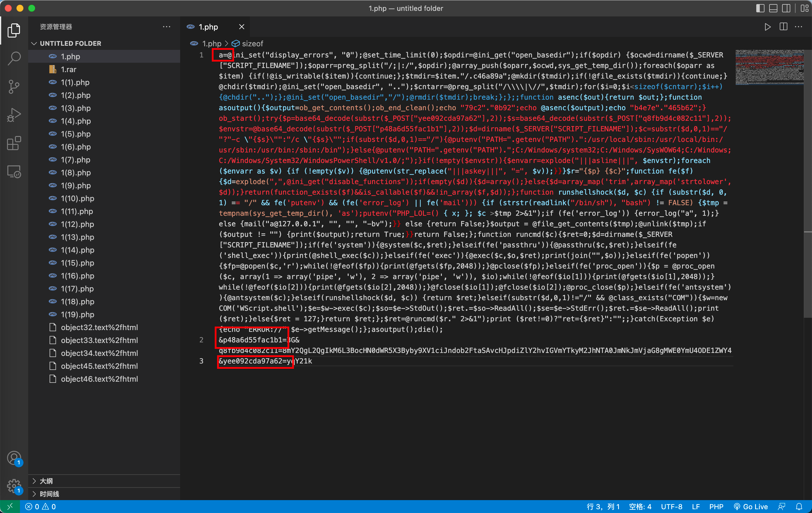The width and height of the screenshot is (812, 513).
Task: Open the breadcrumb separator chevron after 1.php
Action: coord(226,43)
